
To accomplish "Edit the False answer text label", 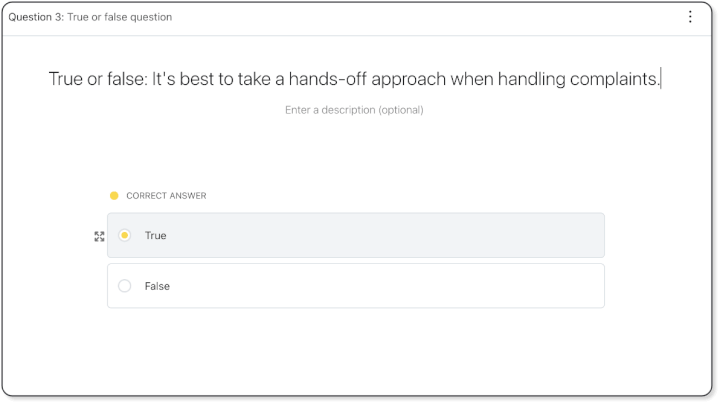I will click(x=157, y=286).
